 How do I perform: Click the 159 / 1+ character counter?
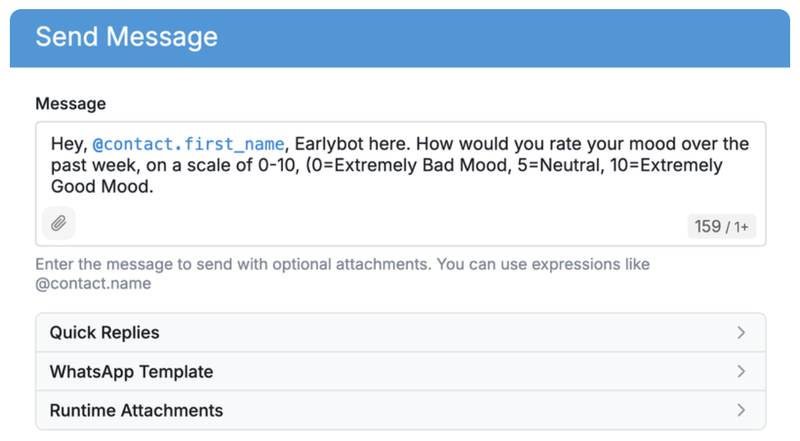[x=721, y=226]
